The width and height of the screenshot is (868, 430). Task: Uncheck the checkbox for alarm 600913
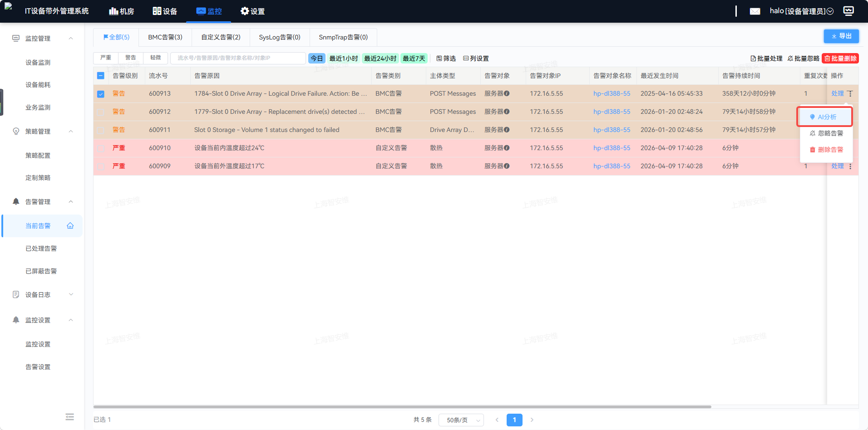click(x=101, y=94)
